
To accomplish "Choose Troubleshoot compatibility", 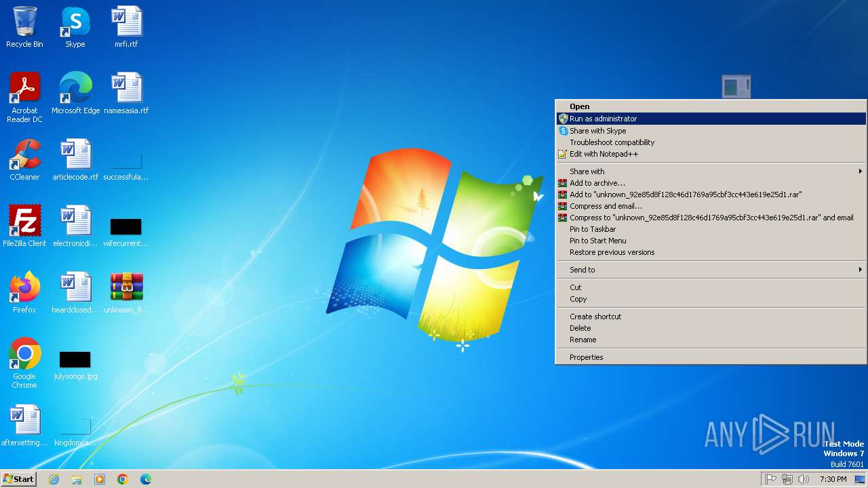I will 711,142.
